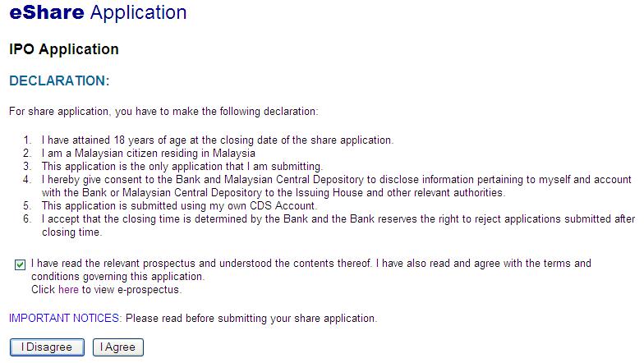Click 'only application that I am submitting' line

pos(182,166)
